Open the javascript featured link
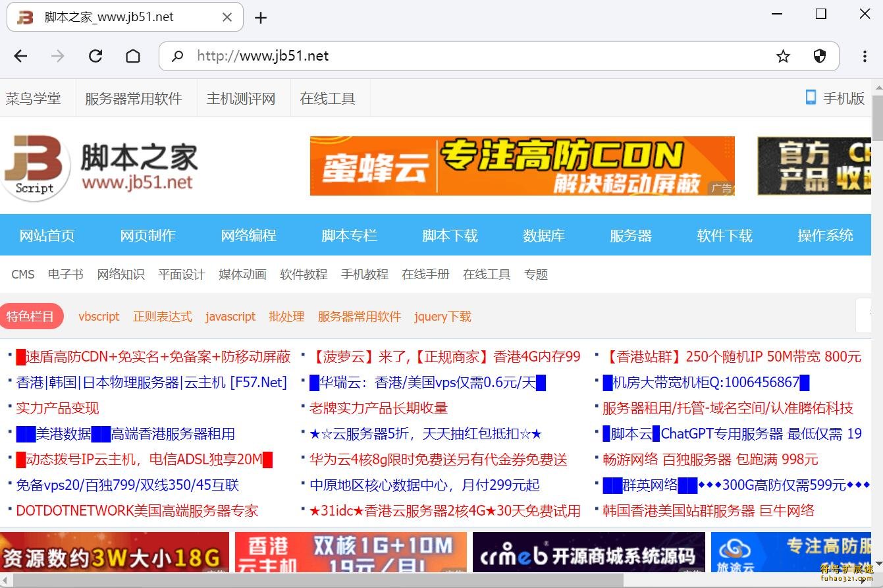 click(x=230, y=317)
